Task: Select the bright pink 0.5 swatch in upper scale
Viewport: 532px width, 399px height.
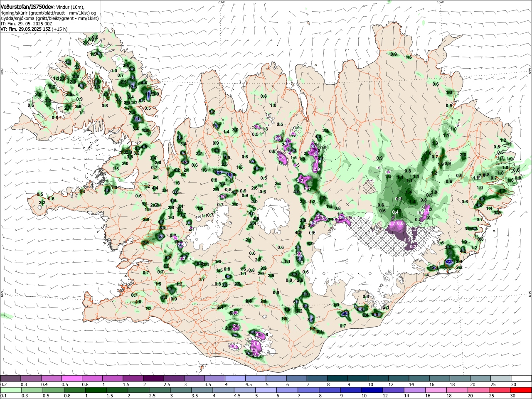Action: [x=71, y=379]
